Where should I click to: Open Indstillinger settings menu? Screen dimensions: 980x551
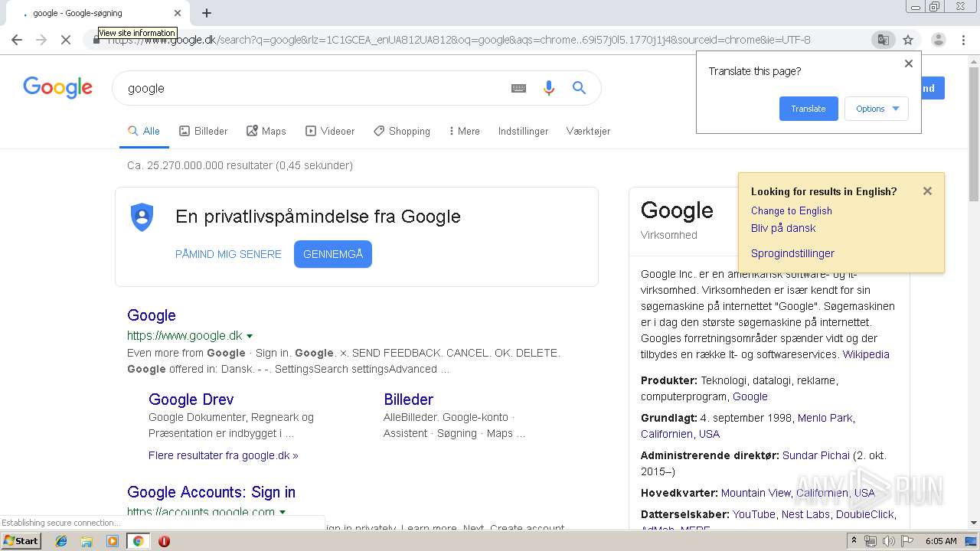click(523, 131)
